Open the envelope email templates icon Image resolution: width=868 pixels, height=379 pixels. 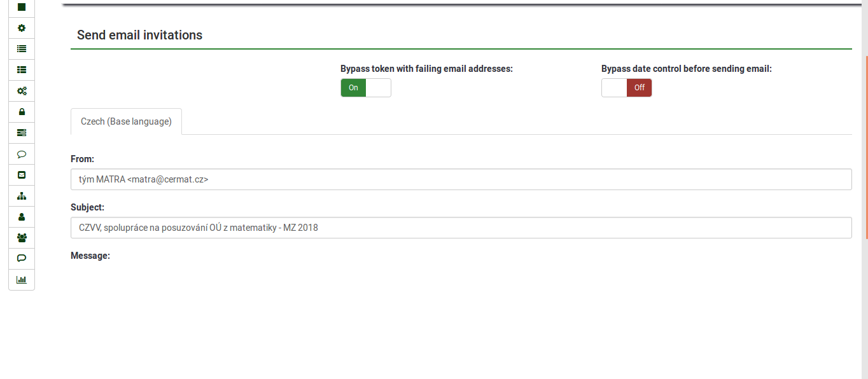(22, 175)
